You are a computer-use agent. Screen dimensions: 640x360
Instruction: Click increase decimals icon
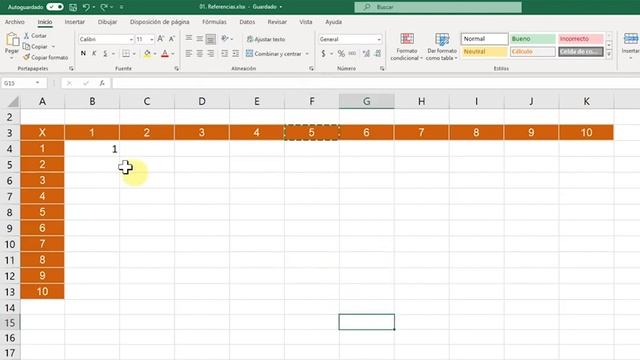click(x=367, y=53)
